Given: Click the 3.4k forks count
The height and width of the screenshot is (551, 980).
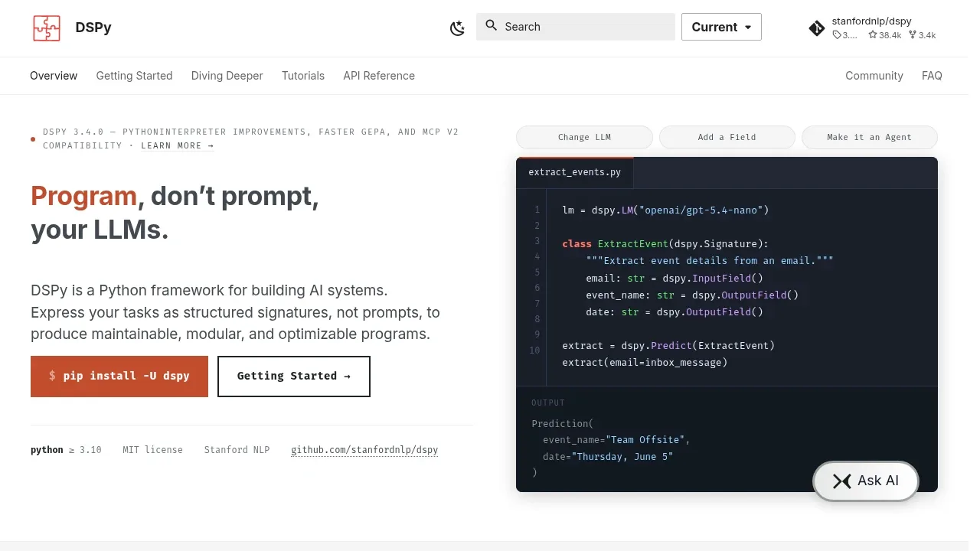Looking at the screenshot, I should tap(922, 35).
